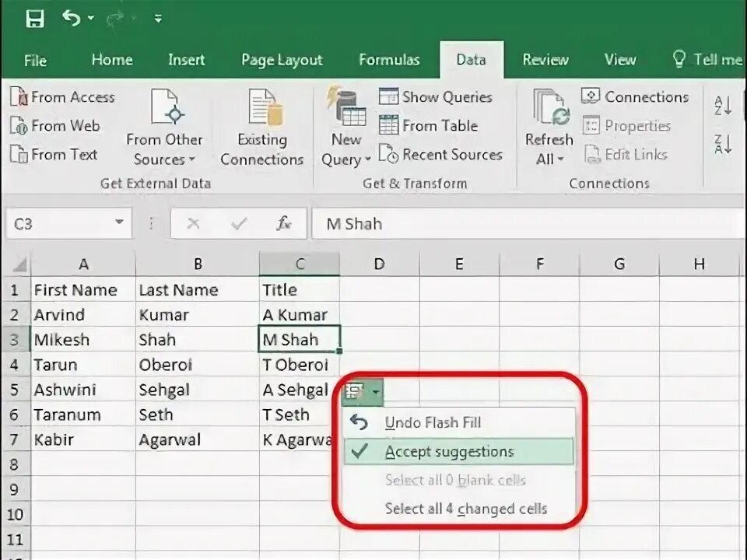
Task: Confirm entry with the checkmark icon
Action: [239, 223]
